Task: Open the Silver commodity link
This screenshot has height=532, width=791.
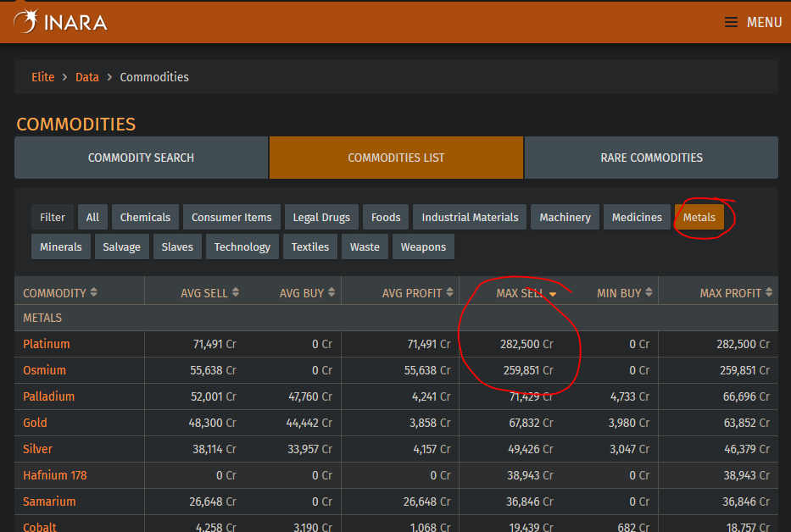Action: 38,449
